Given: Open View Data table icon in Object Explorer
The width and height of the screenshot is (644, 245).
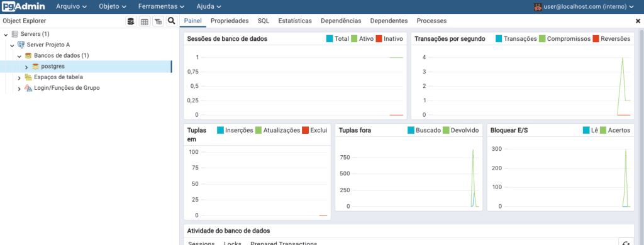Looking at the screenshot, I should click(x=144, y=21).
